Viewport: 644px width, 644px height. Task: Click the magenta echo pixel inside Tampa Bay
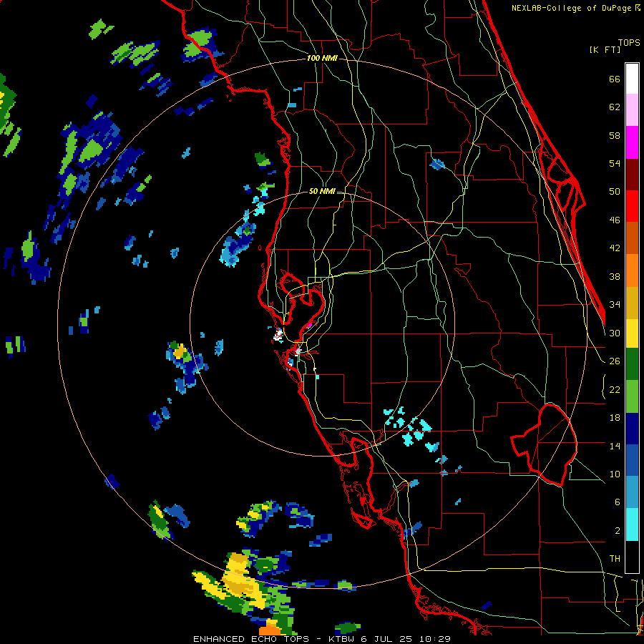[x=310, y=326]
